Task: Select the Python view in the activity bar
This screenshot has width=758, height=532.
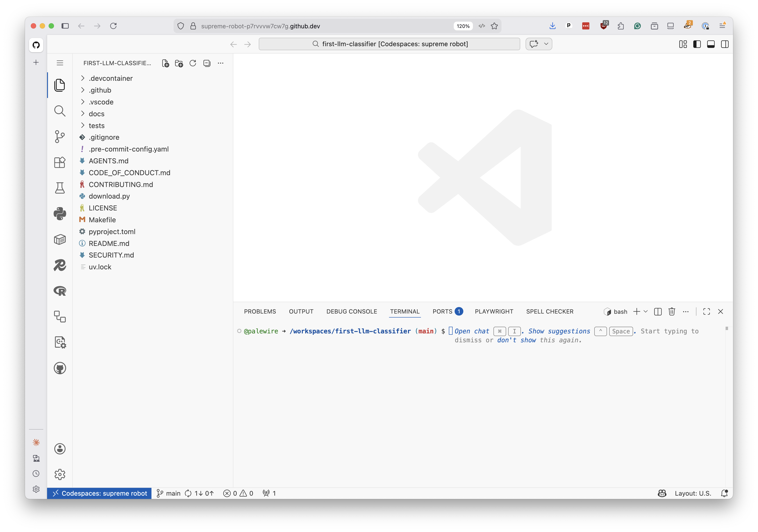Action: (x=60, y=214)
